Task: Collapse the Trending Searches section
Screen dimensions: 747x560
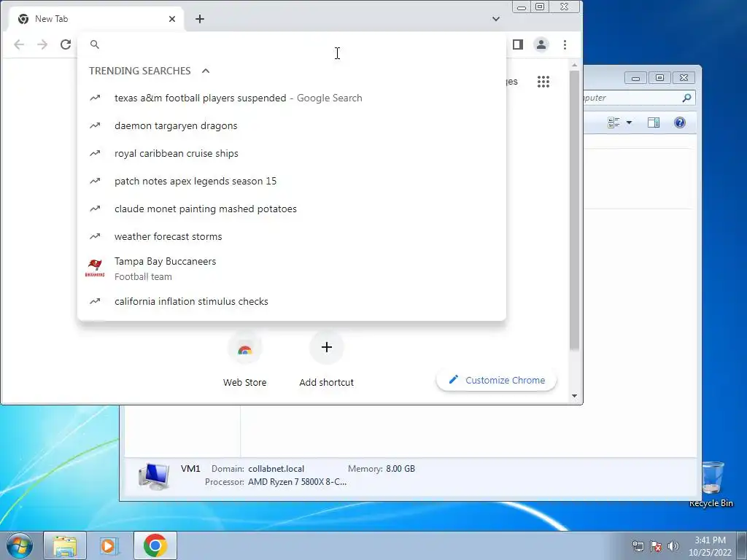Action: (x=206, y=71)
